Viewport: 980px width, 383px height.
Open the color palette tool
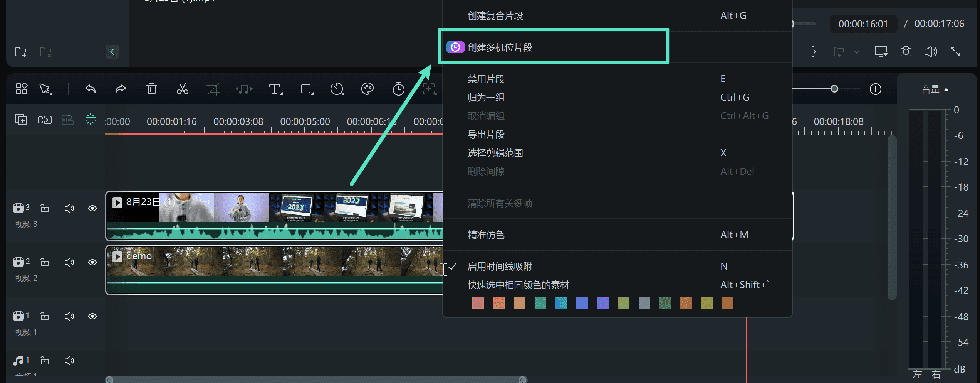[x=367, y=89]
